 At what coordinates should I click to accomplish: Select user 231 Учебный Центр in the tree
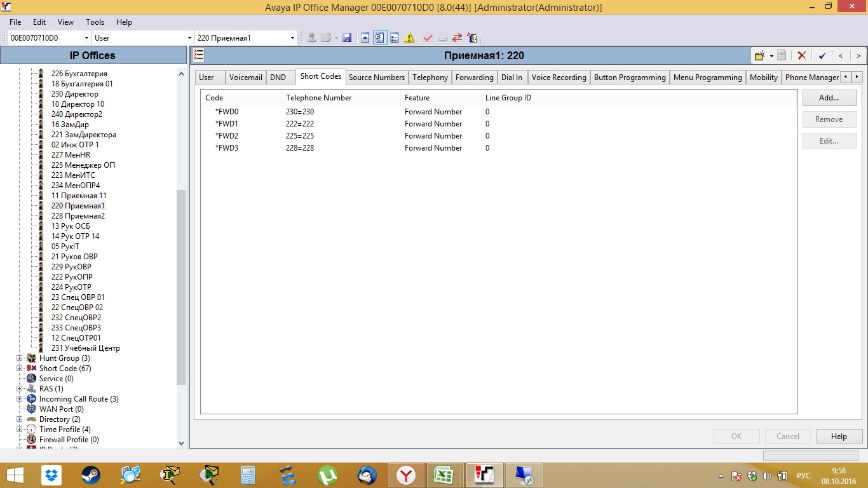tap(86, 348)
